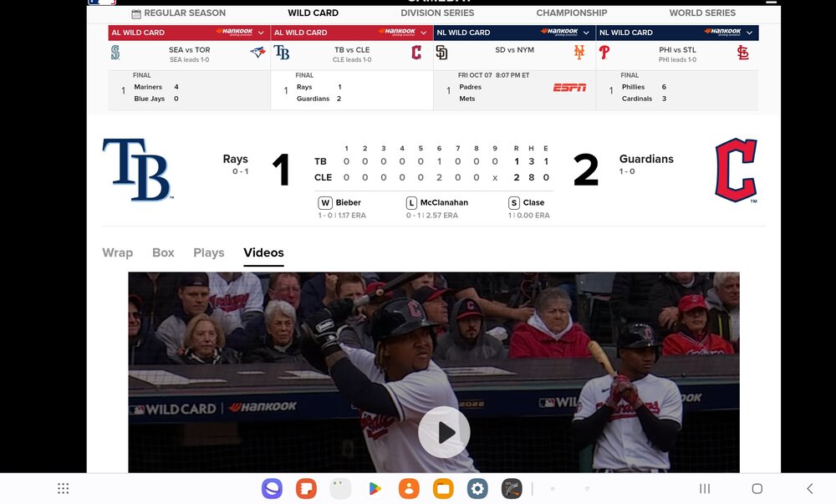Select the Wild Card tab
This screenshot has width=836, height=504.
click(313, 13)
